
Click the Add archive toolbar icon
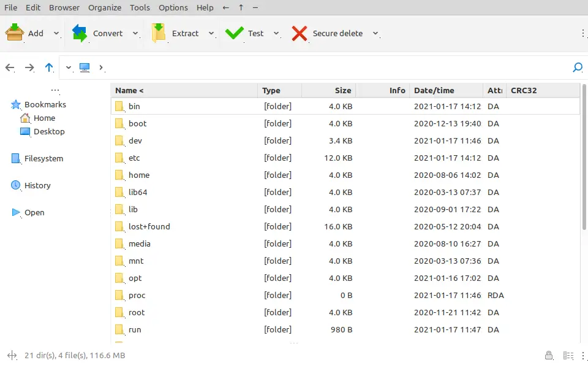(x=15, y=33)
